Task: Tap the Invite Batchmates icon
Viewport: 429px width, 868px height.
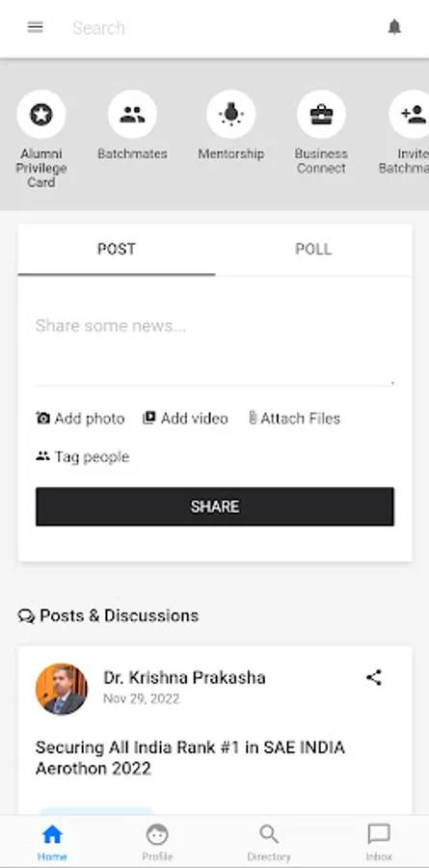Action: coord(411,115)
